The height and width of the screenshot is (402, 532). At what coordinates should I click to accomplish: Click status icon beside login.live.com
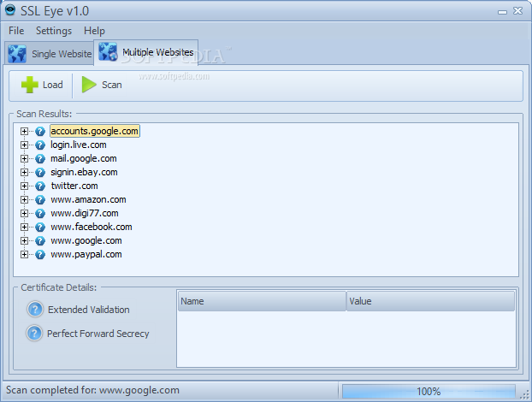point(40,145)
